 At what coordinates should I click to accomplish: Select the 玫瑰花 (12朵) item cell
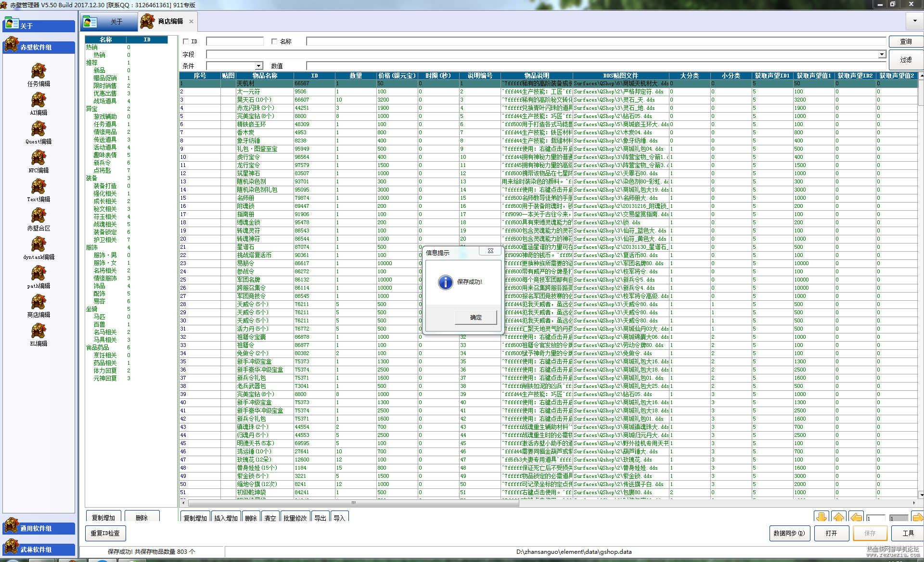point(265,460)
